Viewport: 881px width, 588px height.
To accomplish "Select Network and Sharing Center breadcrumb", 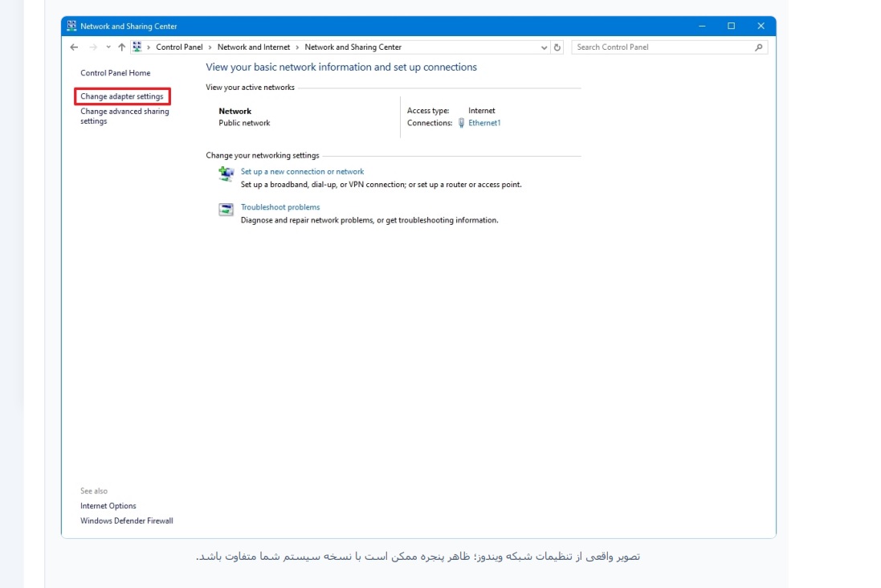I will tap(353, 47).
